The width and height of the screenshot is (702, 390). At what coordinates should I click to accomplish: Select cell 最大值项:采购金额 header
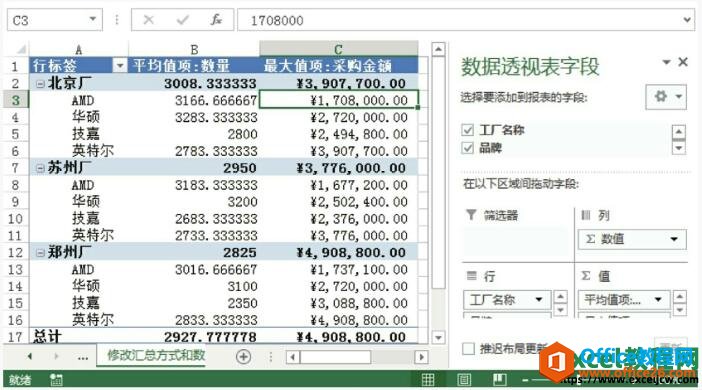pos(338,66)
